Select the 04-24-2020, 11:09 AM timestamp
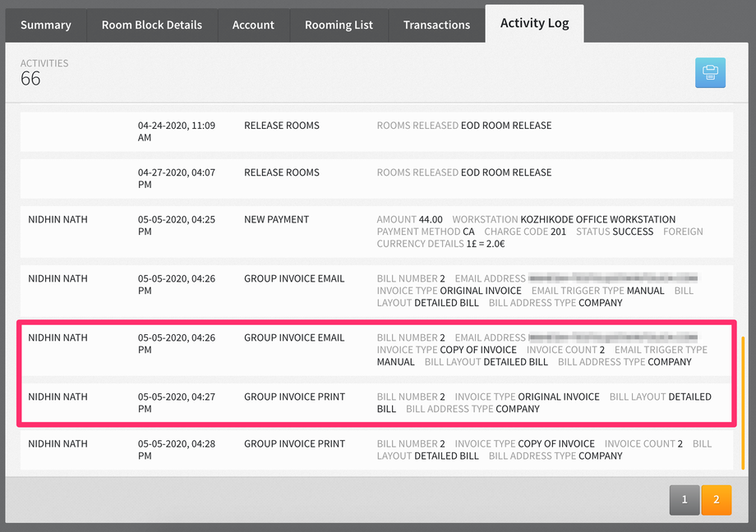Screen dimensions: 756x532 [x=177, y=131]
